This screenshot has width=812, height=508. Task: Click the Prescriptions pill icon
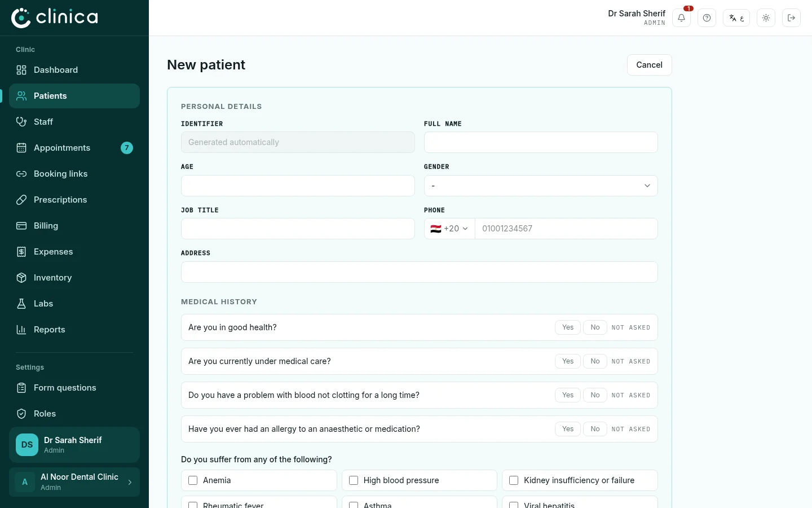[21, 200]
